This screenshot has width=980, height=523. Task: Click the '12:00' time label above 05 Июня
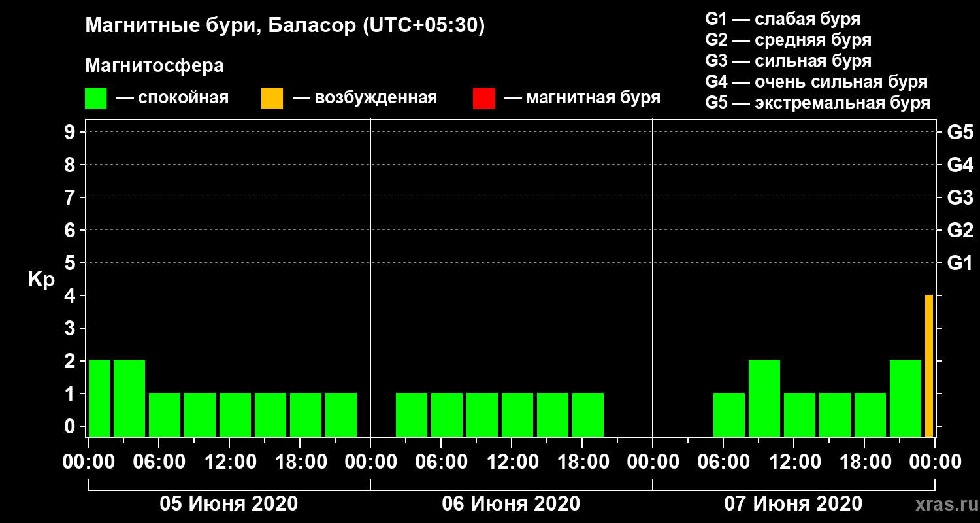[x=230, y=462]
